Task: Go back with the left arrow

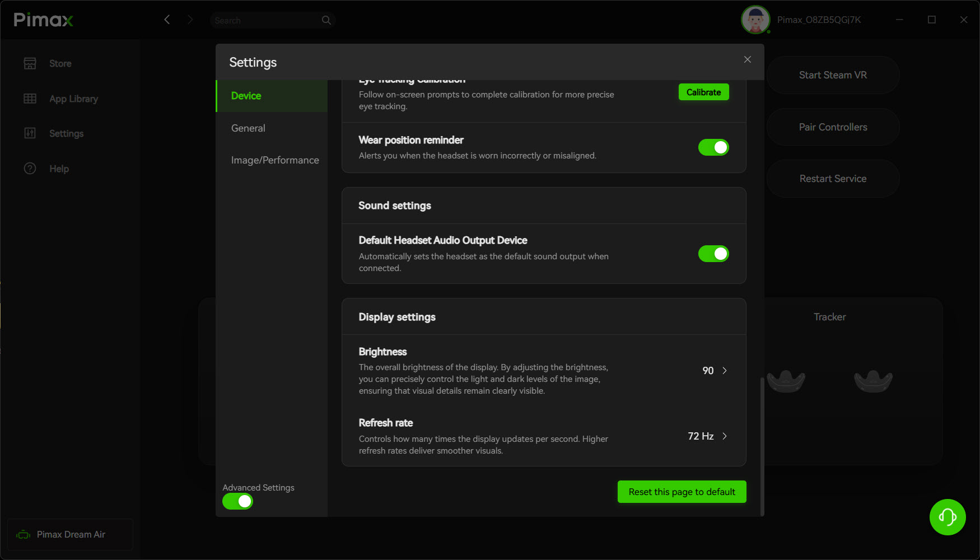Action: tap(167, 20)
